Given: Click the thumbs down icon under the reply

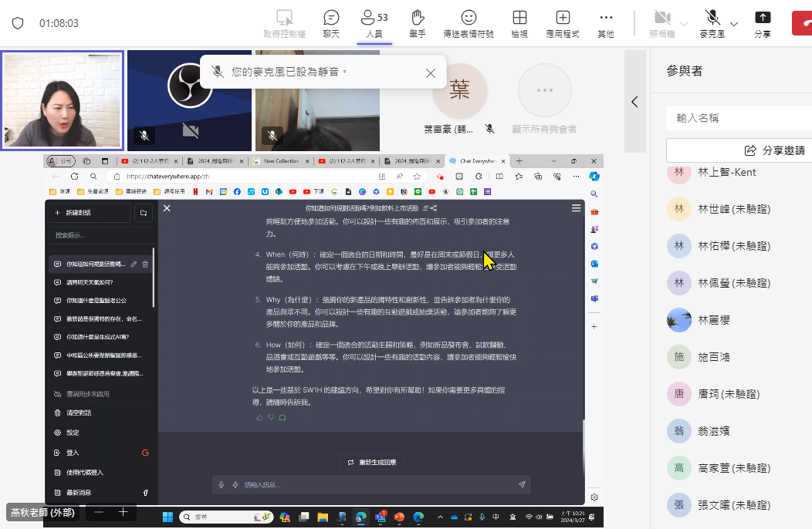Looking at the screenshot, I should 271,418.
